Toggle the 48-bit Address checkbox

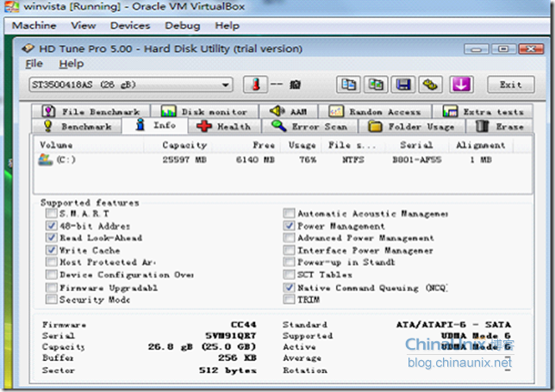coord(52,226)
